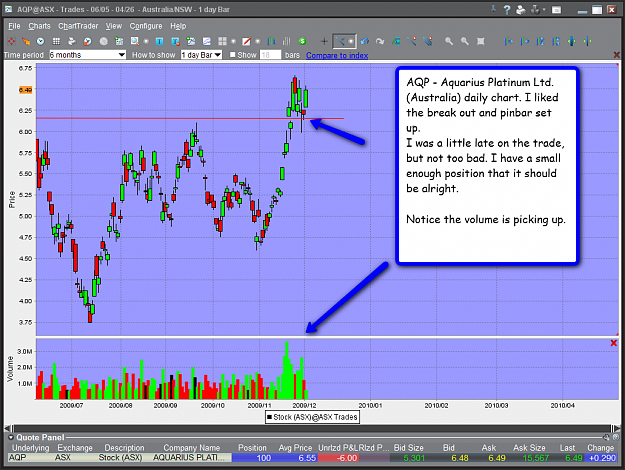Viewport: 625px width, 470px height.
Task: Click the horizontal scrollbar below the chart
Action: coord(312,429)
